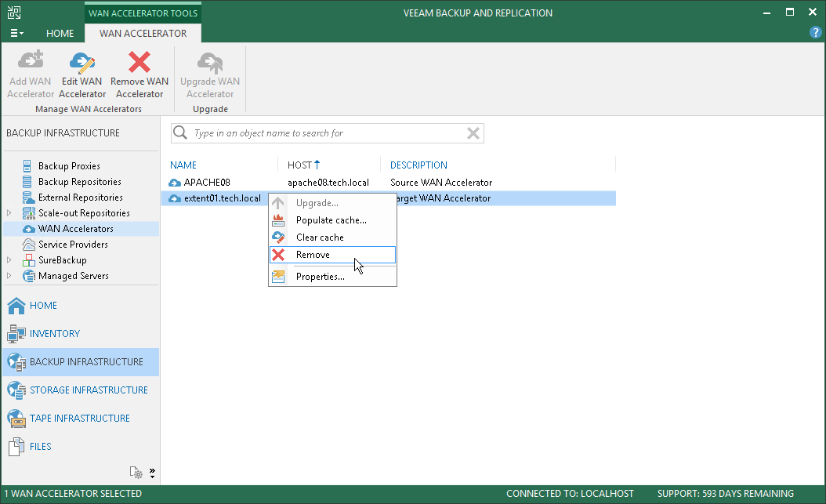Sort by the HOST column header
The height and width of the screenshot is (504, 826).
coord(304,165)
